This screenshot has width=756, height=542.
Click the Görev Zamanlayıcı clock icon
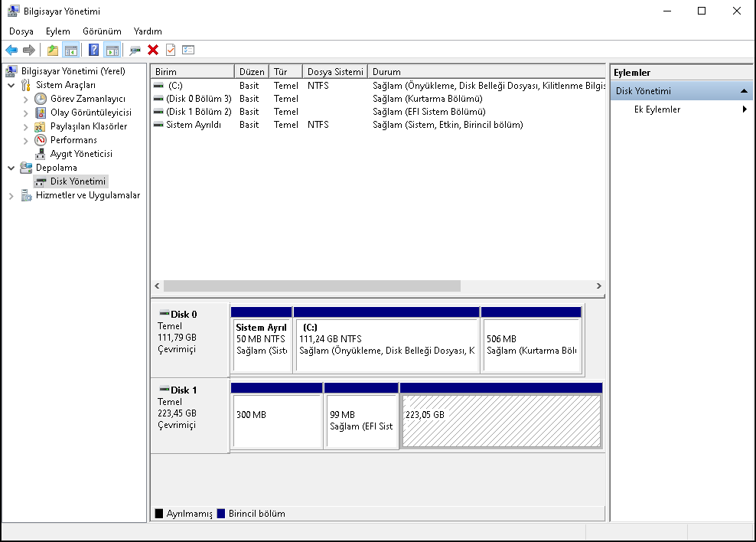click(x=41, y=99)
